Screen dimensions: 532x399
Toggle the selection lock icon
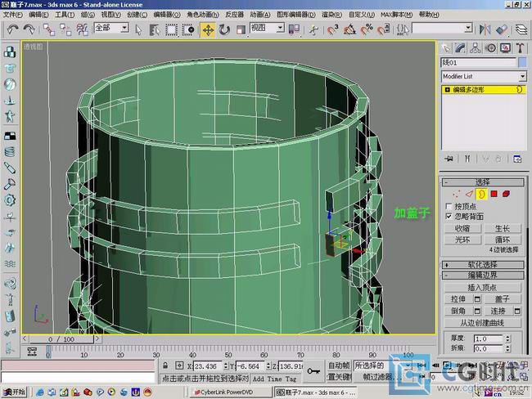click(166, 365)
